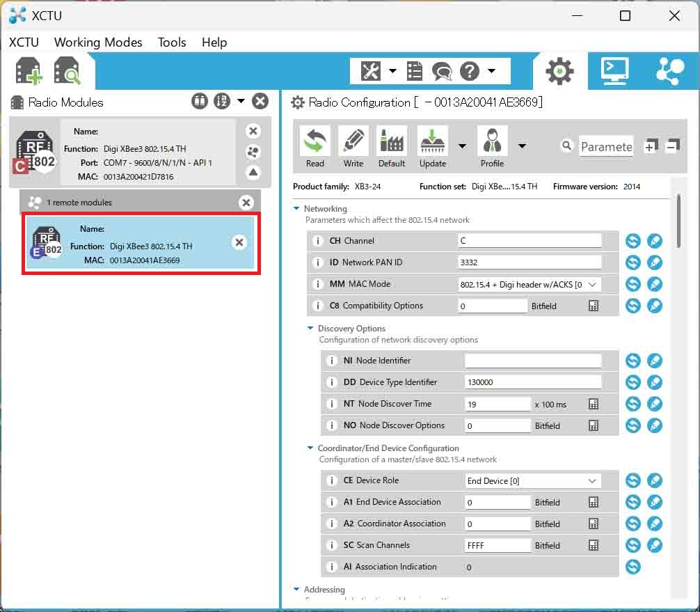Viewport: 700px width, 612px height.
Task: Click info icon for CE Device Role
Action: pos(331,480)
